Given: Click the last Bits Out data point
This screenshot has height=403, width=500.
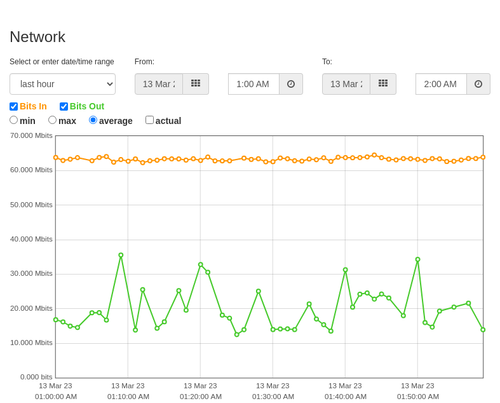Looking at the screenshot, I should [483, 330].
